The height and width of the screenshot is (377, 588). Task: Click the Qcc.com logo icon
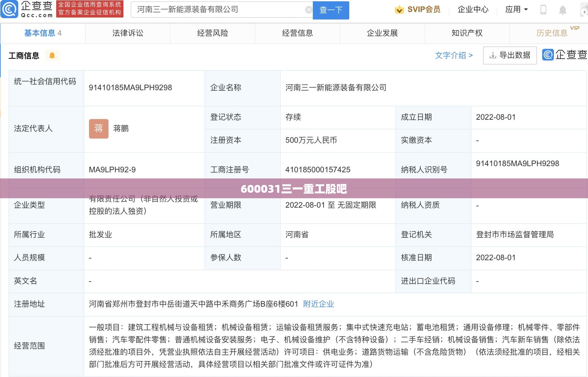[x=9, y=9]
